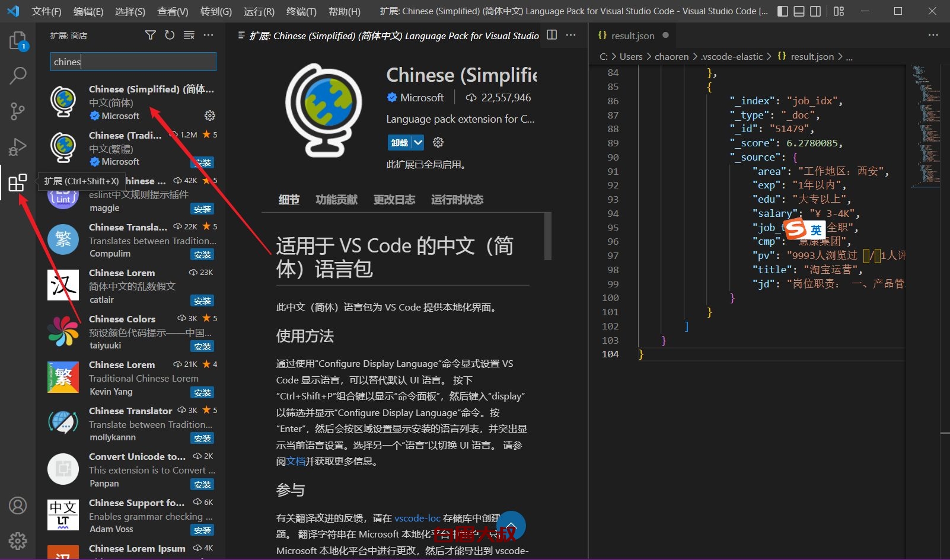950x560 pixels.
Task: Click the result.json breadcrumb segment
Action: tap(812, 57)
